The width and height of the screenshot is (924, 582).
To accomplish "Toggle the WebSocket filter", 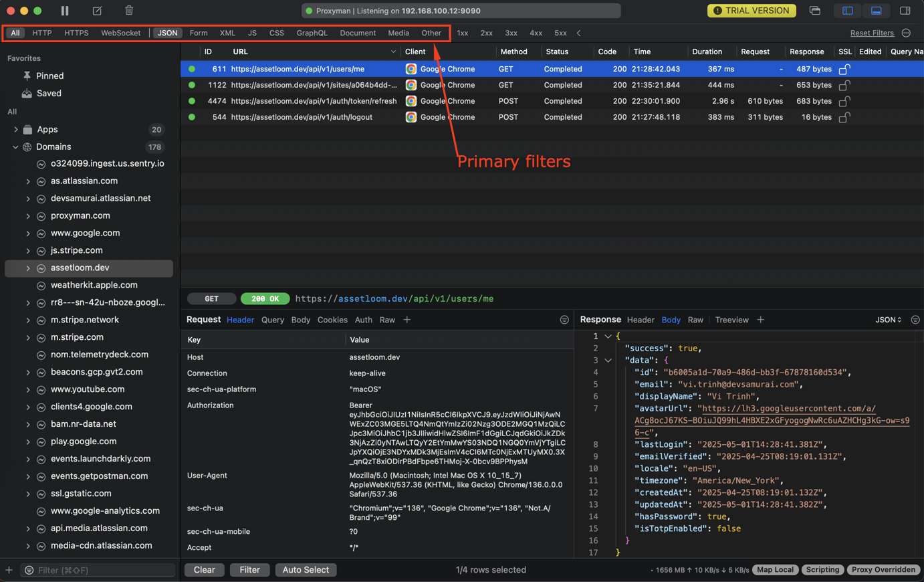I will (x=121, y=33).
